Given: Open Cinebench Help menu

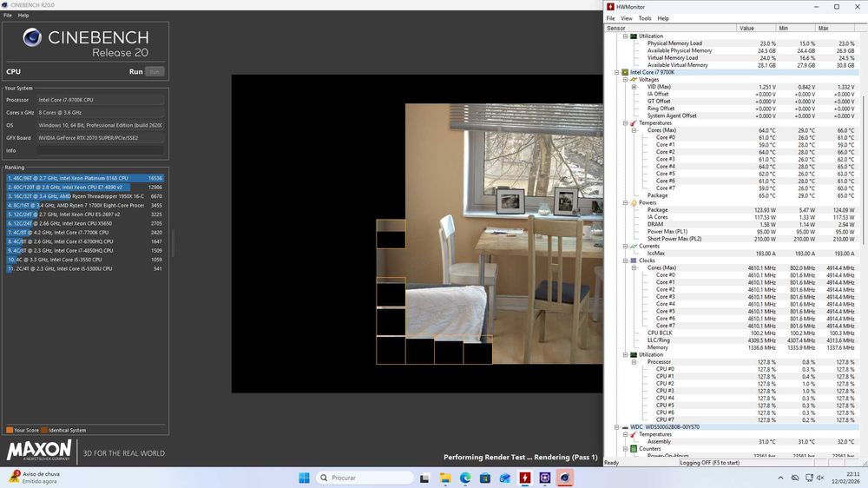Looking at the screenshot, I should click(23, 16).
